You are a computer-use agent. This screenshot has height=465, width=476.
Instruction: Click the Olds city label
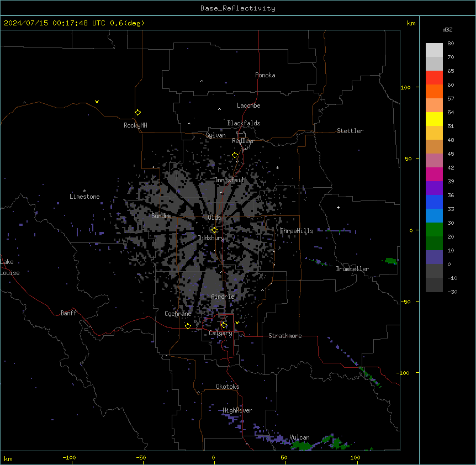214,218
